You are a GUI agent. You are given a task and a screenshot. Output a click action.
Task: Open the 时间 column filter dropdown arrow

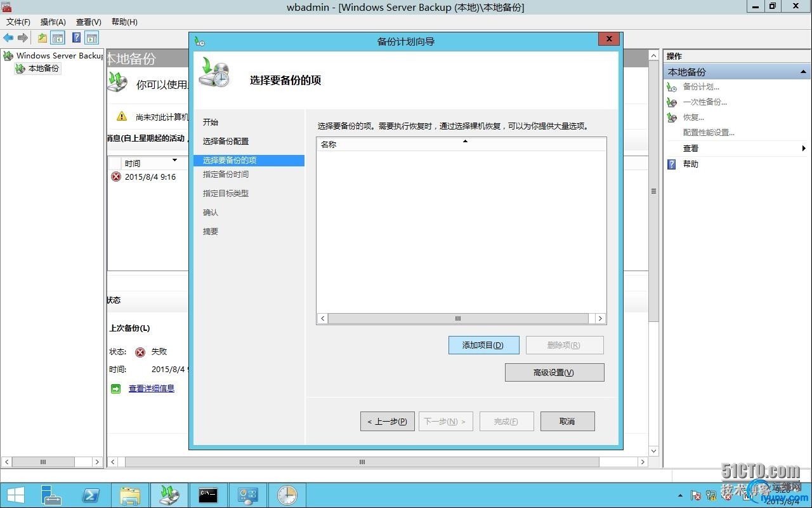tap(174, 161)
